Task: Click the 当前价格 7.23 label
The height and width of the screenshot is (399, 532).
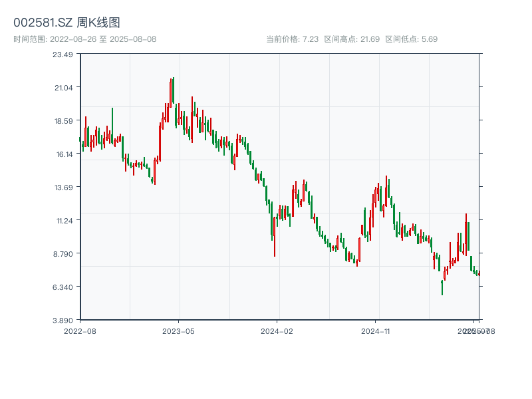Action: tap(292, 39)
